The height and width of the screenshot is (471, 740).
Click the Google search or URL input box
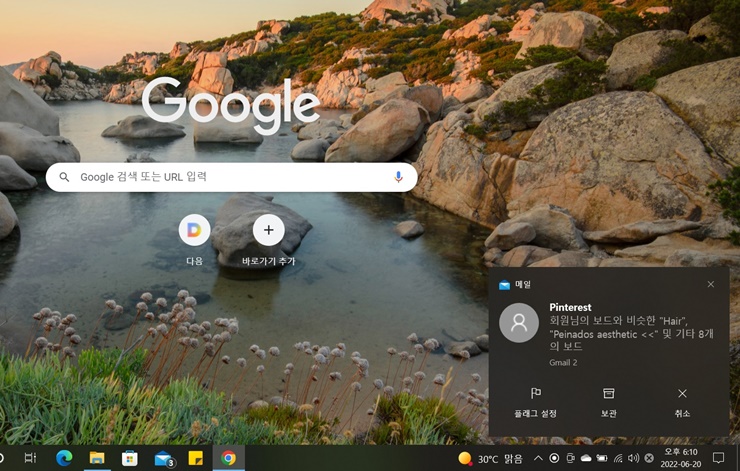(231, 177)
